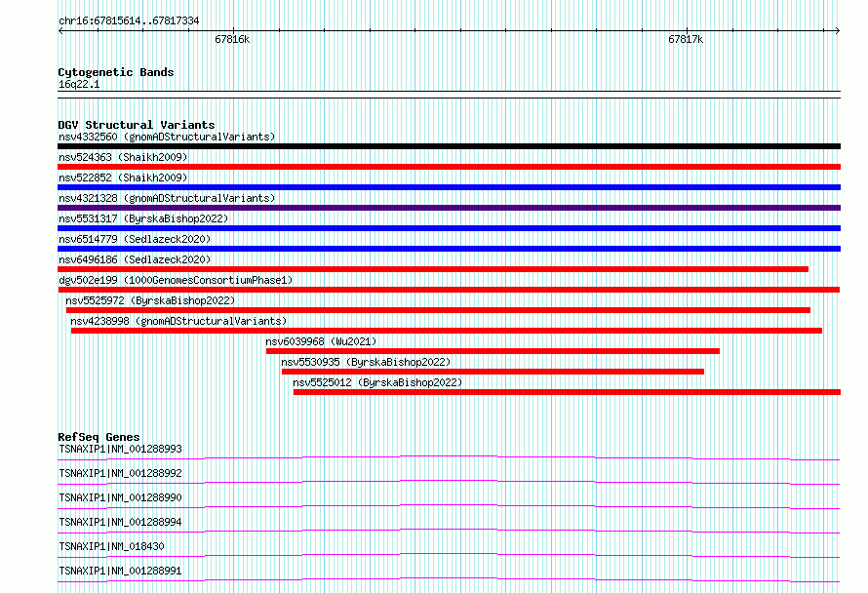This screenshot has height=593, width=868.
Task: Open transcript TSNAXIP1|NM_001288992
Action: tap(120, 473)
